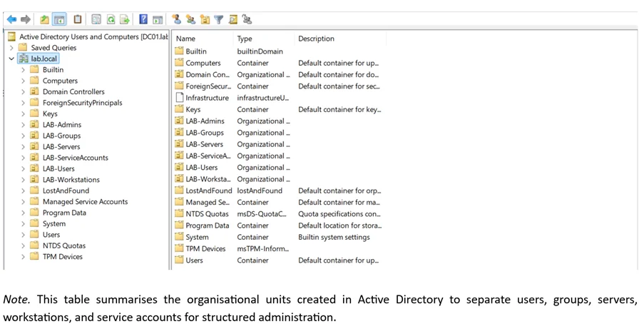Open filter options via funnel icon
644x324 pixels.
tap(218, 19)
